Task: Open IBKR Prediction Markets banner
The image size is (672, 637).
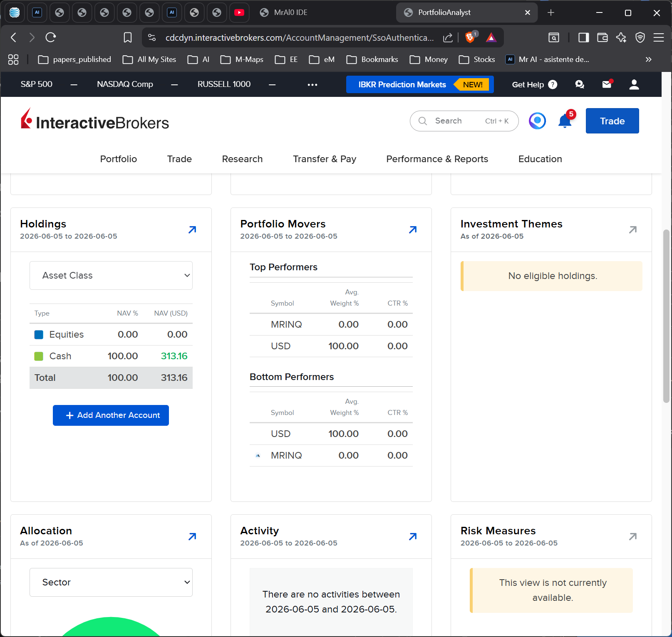Action: click(x=420, y=84)
